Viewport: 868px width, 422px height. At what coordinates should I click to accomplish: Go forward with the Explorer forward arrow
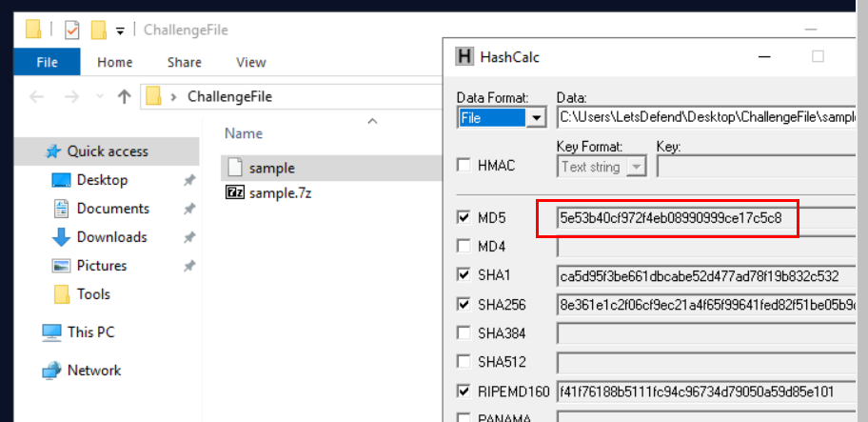pyautogui.click(x=71, y=97)
